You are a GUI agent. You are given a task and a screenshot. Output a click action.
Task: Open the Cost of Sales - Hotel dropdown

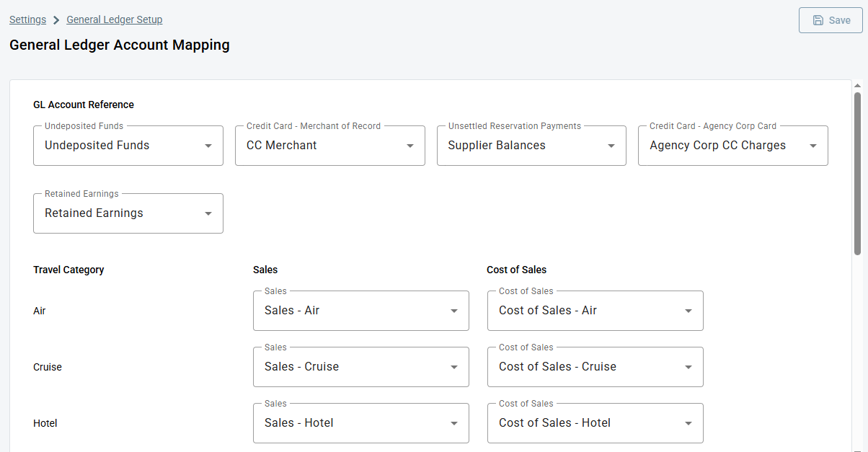[x=688, y=422]
